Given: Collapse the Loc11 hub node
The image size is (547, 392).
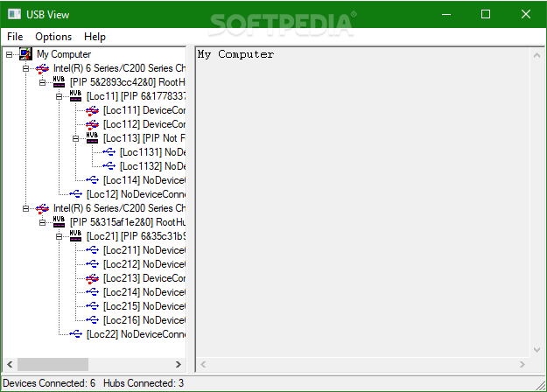Looking at the screenshot, I should pos(60,96).
